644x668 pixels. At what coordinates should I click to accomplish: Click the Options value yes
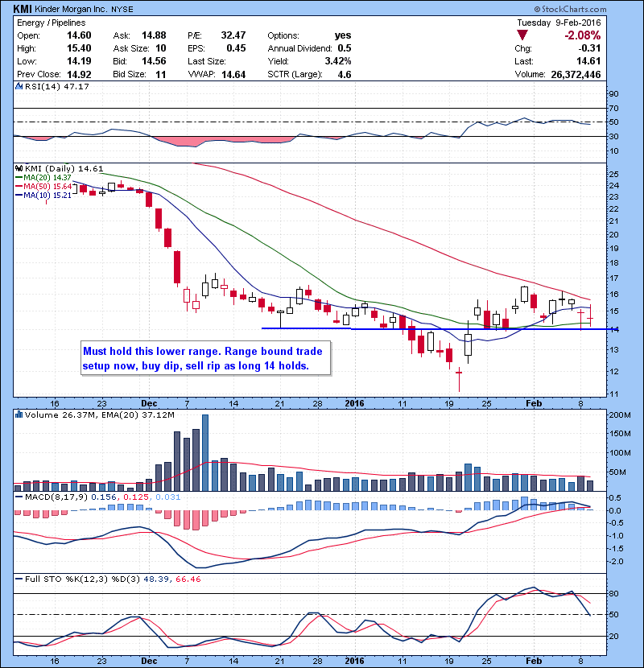point(343,35)
